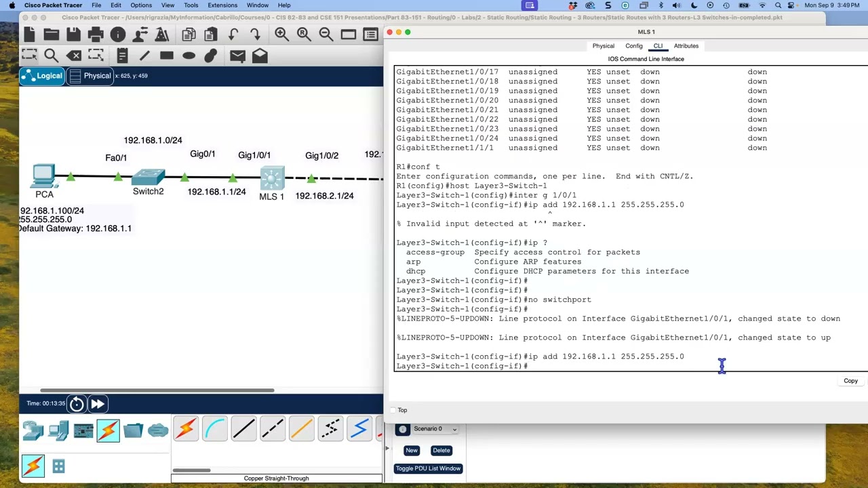The height and width of the screenshot is (488, 868).
Task: Open the Options menu
Action: (141, 5)
